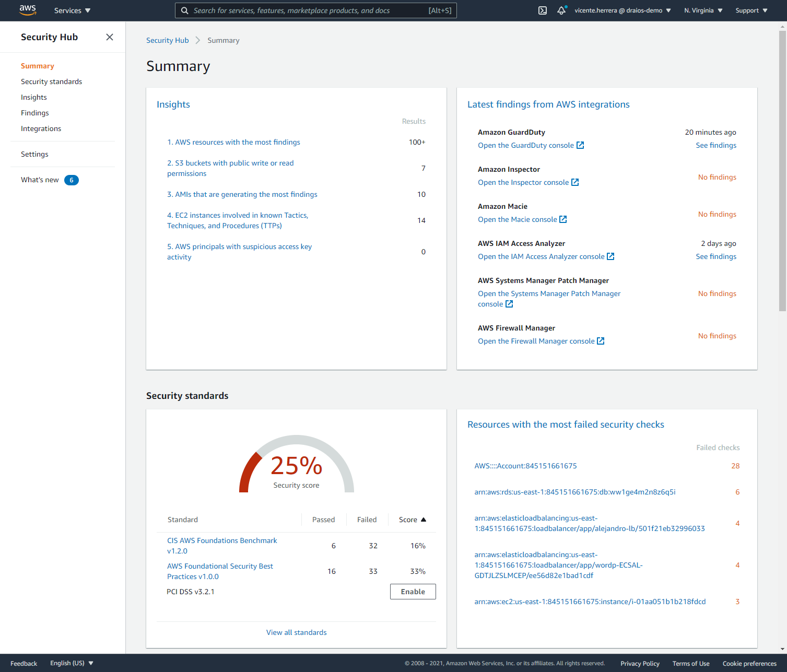Open Security standards in the sidebar
Image resolution: width=787 pixels, height=672 pixels.
51,81
